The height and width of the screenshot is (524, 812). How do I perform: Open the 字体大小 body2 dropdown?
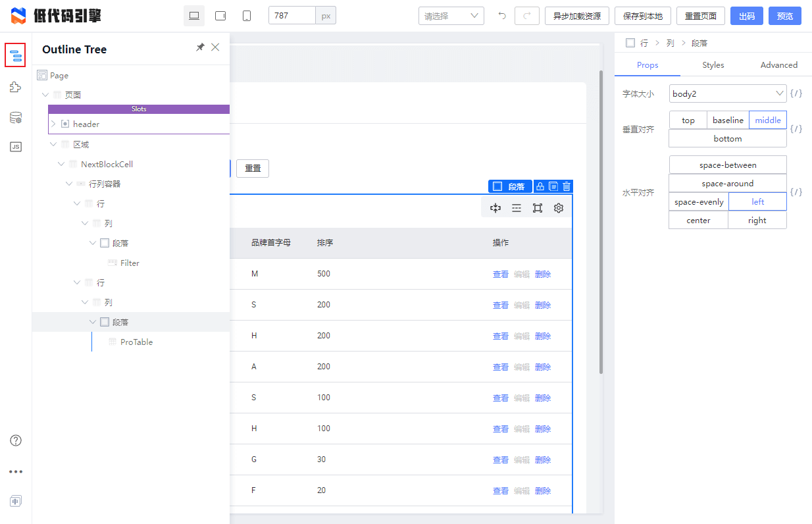coord(728,93)
